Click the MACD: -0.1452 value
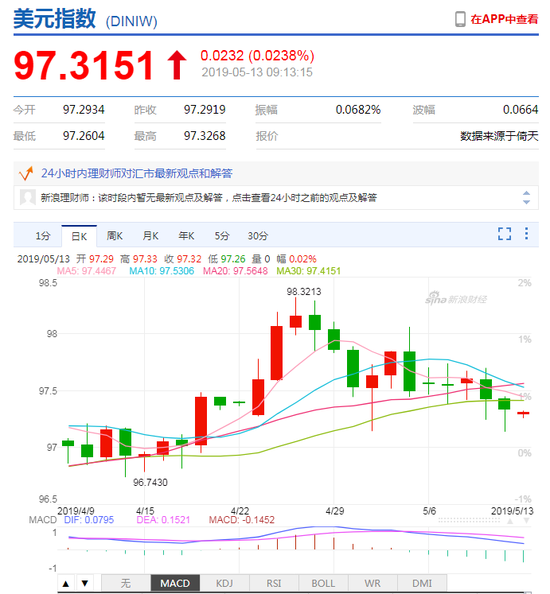Viewport: 550px width, 594px height. click(x=241, y=520)
